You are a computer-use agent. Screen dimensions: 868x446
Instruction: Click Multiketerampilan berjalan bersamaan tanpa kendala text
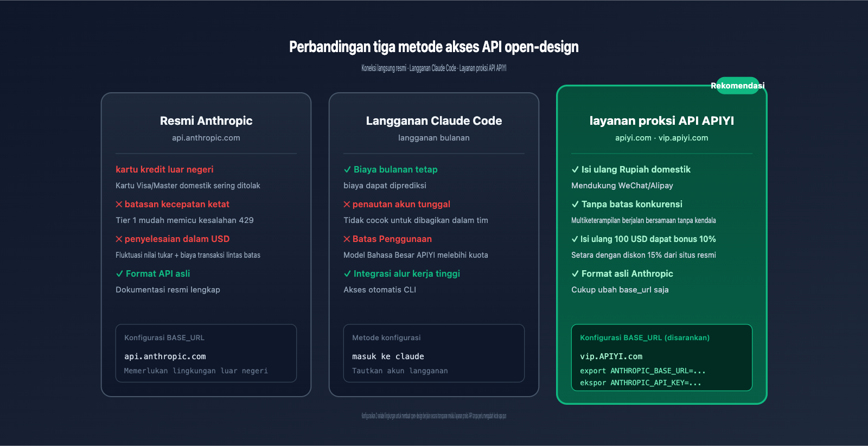tap(643, 220)
